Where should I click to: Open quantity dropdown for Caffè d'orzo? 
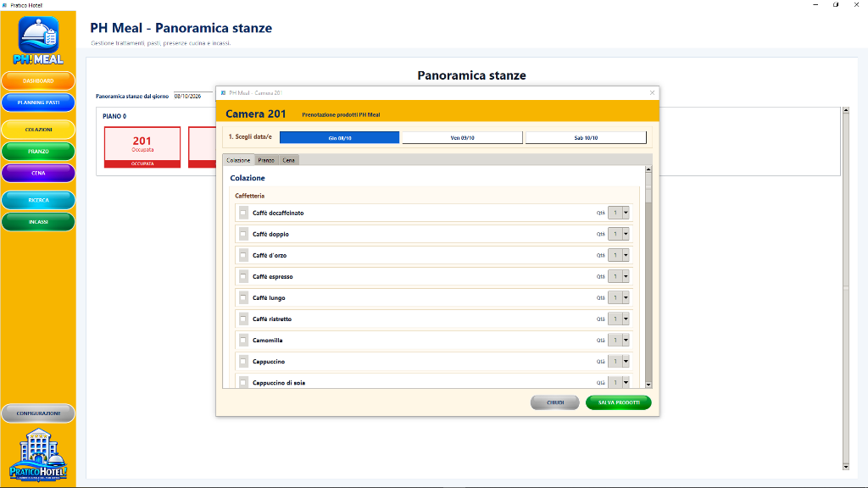626,256
